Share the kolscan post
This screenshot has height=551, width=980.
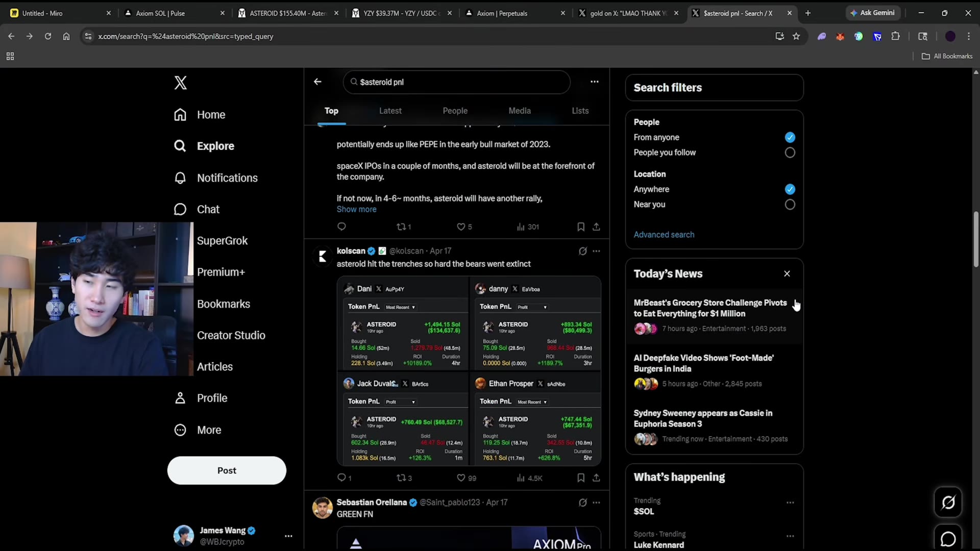[596, 478]
